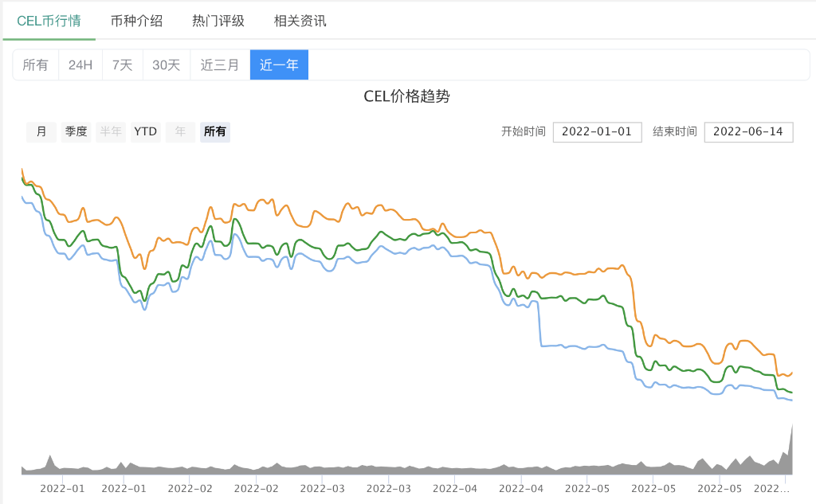The image size is (816, 504).
Task: Edit the 结束时间 date value
Action: [x=748, y=131]
